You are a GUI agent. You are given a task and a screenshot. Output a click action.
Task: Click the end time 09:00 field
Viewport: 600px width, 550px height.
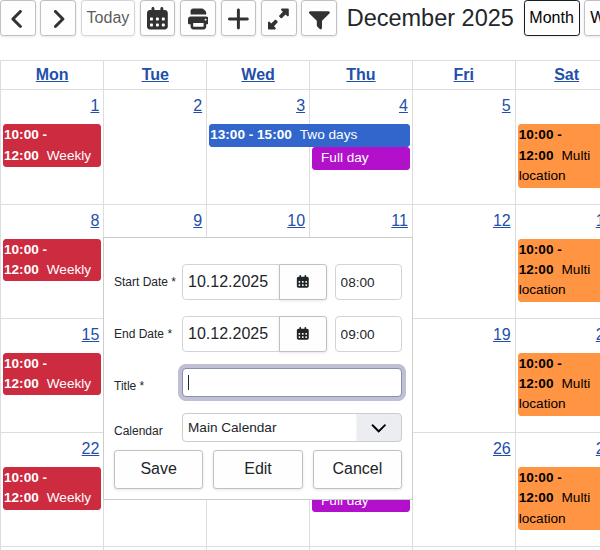368,334
